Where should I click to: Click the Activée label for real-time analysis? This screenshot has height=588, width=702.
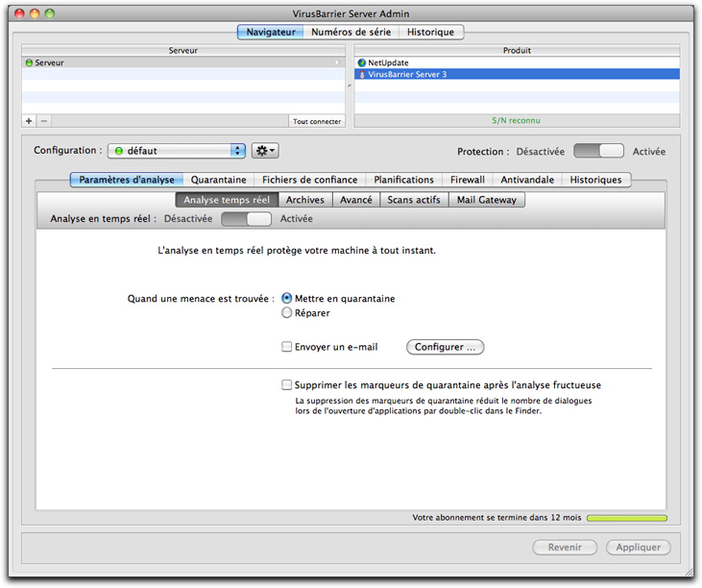tap(297, 219)
